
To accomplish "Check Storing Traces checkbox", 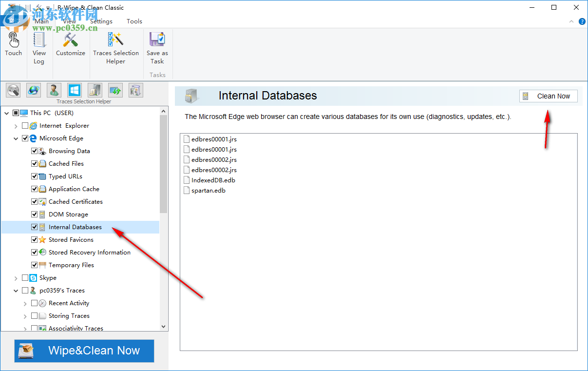I will click(x=35, y=316).
